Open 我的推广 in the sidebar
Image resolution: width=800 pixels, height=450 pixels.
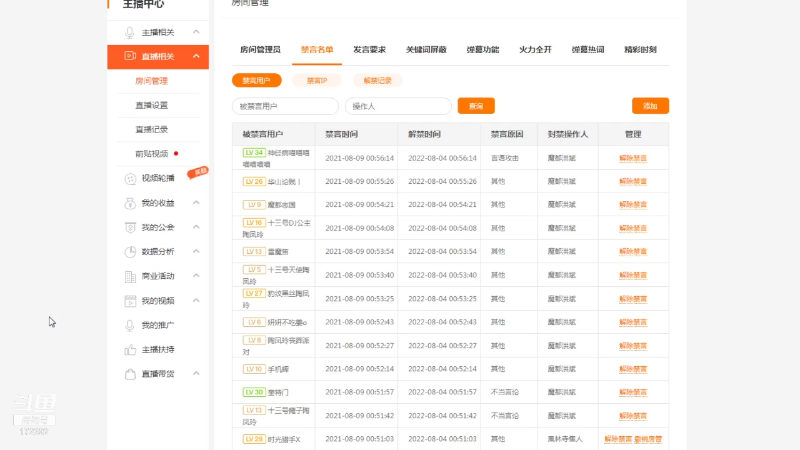click(158, 325)
